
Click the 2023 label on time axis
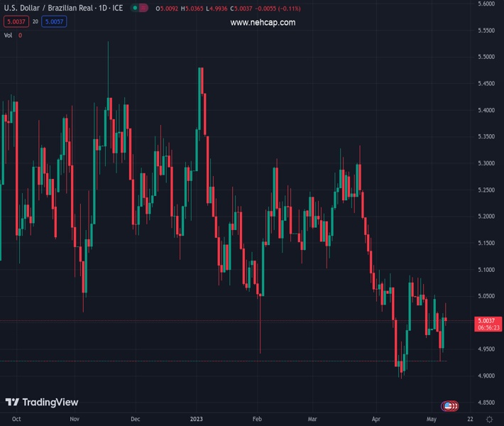coord(197,419)
